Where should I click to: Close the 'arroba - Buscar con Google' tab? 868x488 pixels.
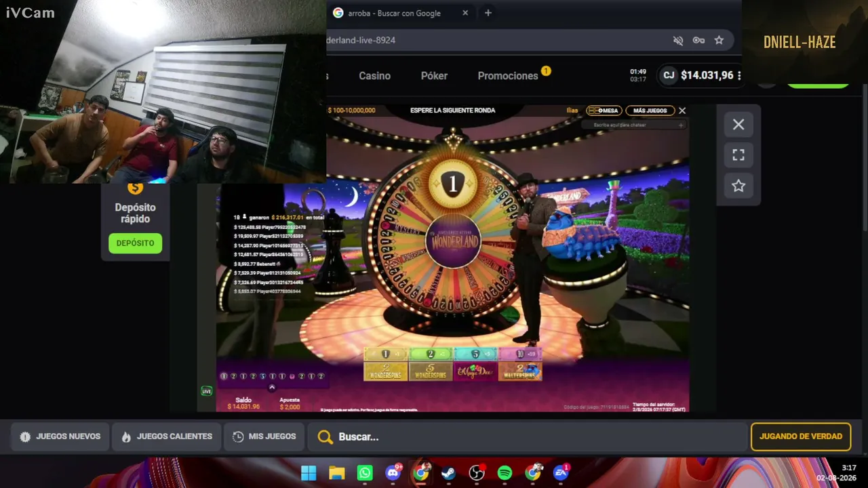coord(465,13)
